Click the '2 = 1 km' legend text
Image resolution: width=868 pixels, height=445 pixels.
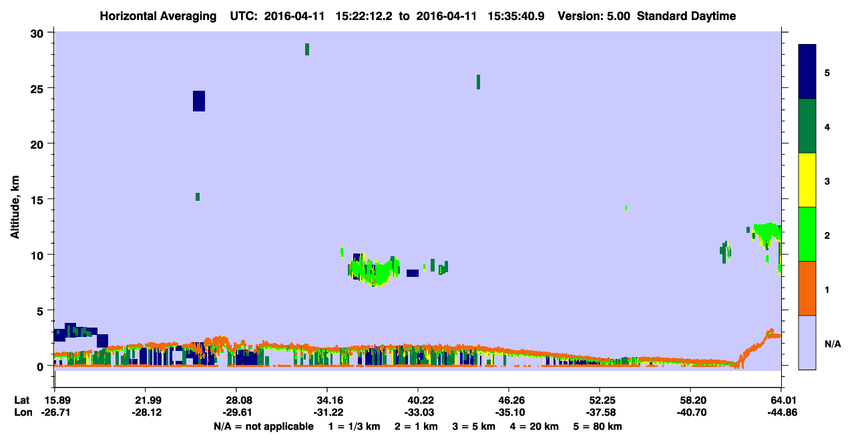416,426
